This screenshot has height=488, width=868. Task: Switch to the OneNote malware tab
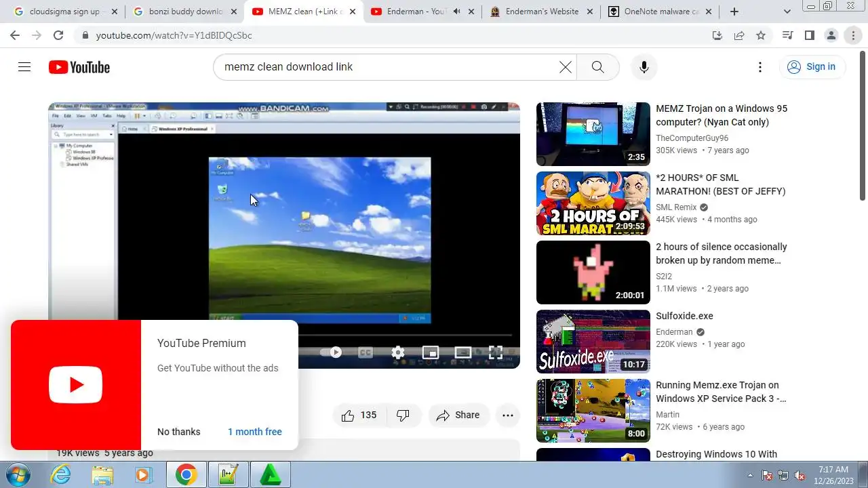660,12
